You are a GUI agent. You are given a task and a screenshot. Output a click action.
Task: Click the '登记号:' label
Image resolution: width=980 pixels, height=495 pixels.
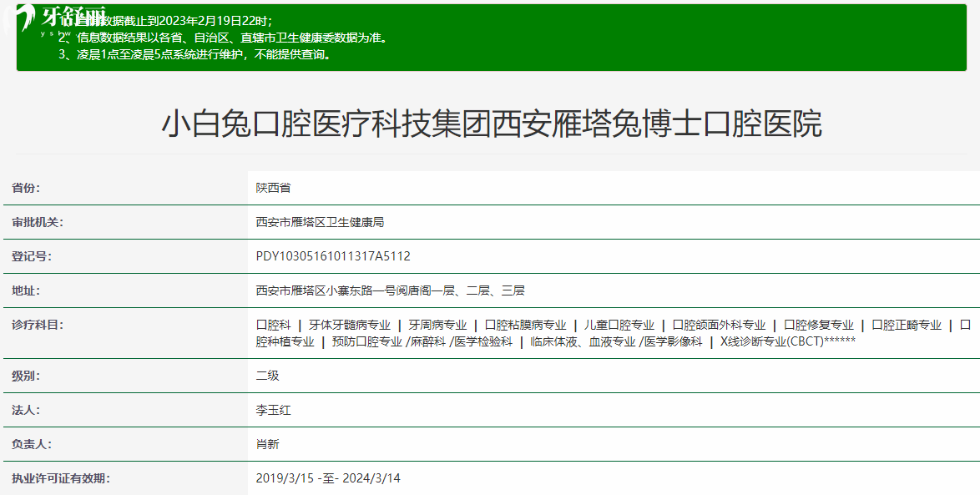pyautogui.click(x=31, y=257)
